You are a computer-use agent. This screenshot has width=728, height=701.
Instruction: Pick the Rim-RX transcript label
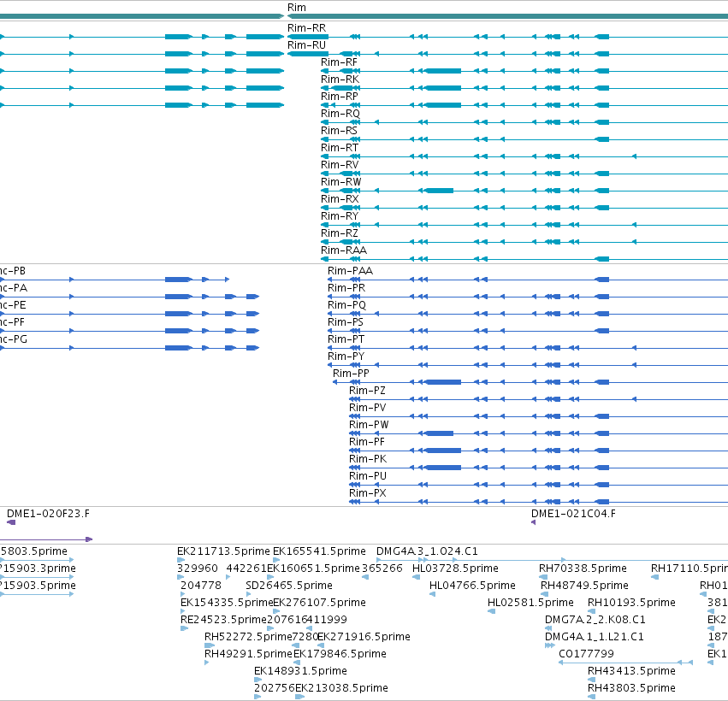tap(340, 199)
